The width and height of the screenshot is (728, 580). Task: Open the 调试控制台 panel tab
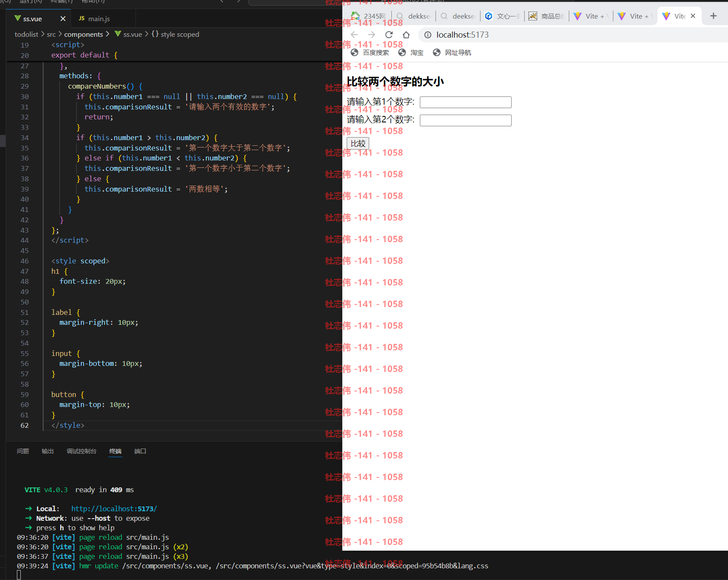[x=81, y=451]
